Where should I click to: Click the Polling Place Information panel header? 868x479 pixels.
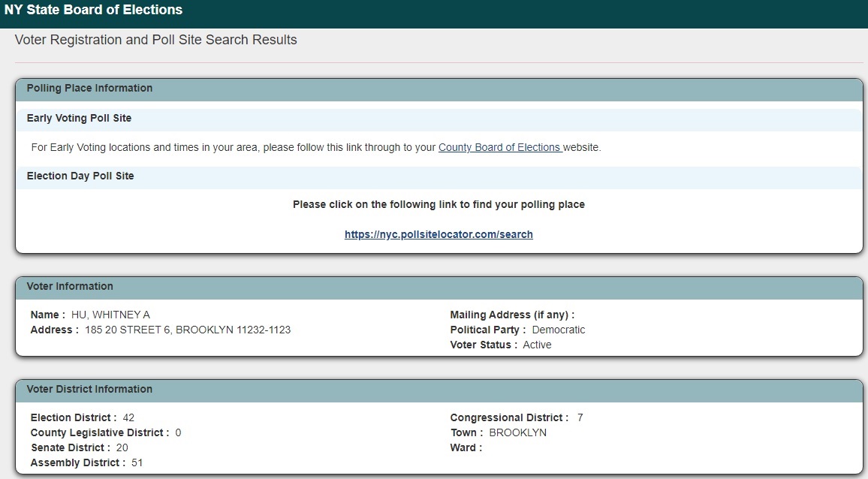(x=439, y=89)
